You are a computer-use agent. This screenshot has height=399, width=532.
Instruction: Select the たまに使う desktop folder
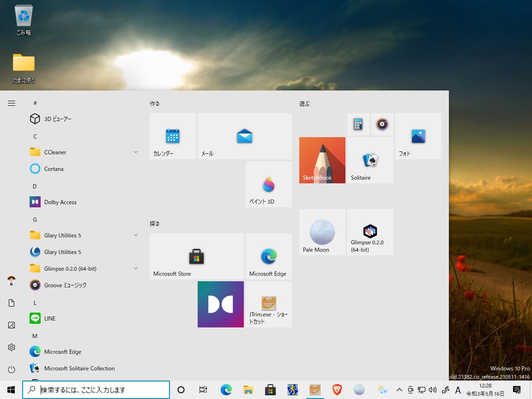pos(24,68)
